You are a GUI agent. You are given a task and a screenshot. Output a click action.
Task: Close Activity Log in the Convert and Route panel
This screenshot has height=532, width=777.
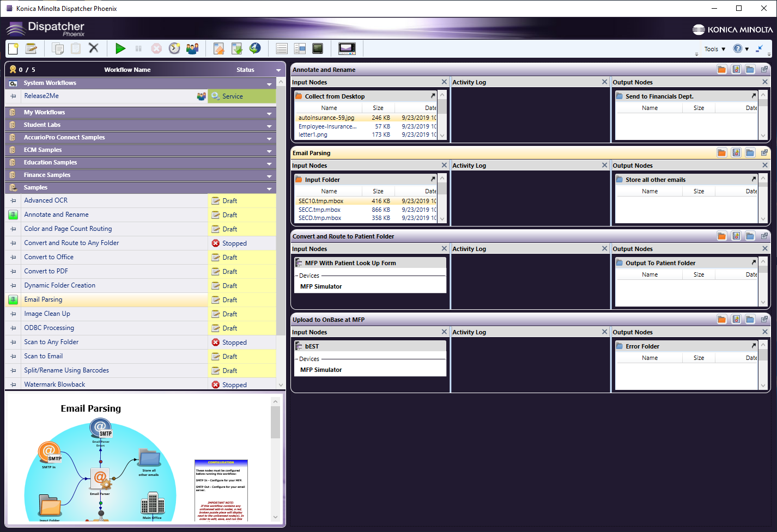click(x=604, y=248)
